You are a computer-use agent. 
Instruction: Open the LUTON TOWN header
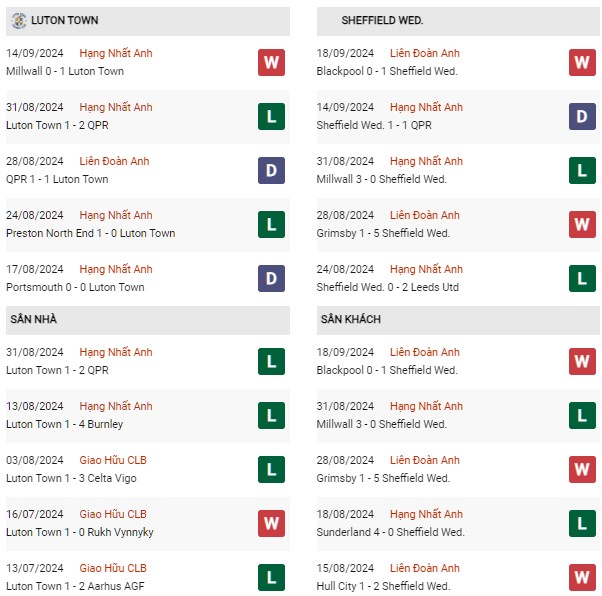[x=148, y=21]
